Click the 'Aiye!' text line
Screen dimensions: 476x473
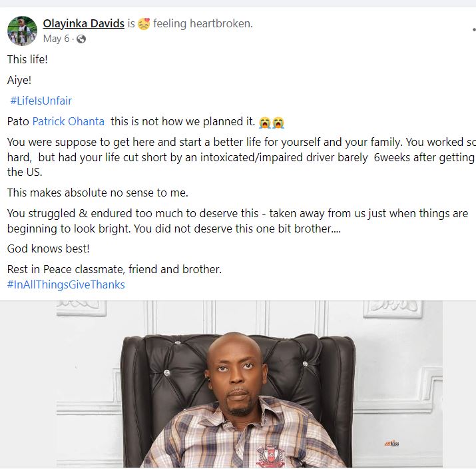pos(19,80)
